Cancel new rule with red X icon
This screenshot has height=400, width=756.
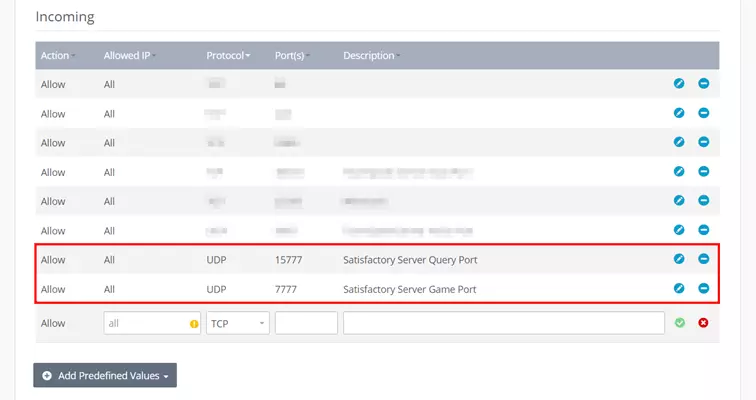coord(703,323)
